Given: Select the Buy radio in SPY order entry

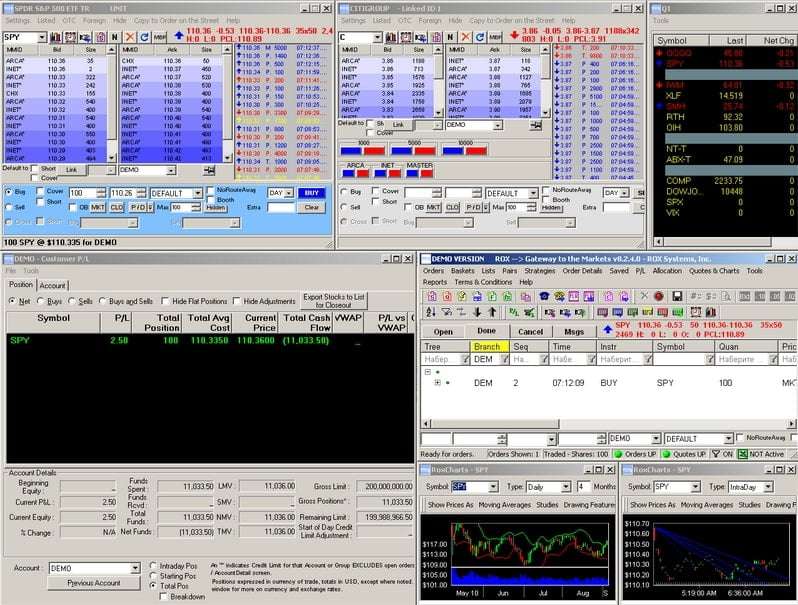Looking at the screenshot, I should pos(9,192).
